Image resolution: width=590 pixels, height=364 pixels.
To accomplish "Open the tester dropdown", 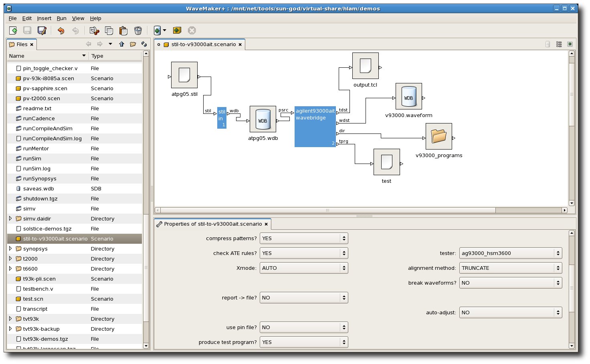I will click(510, 253).
